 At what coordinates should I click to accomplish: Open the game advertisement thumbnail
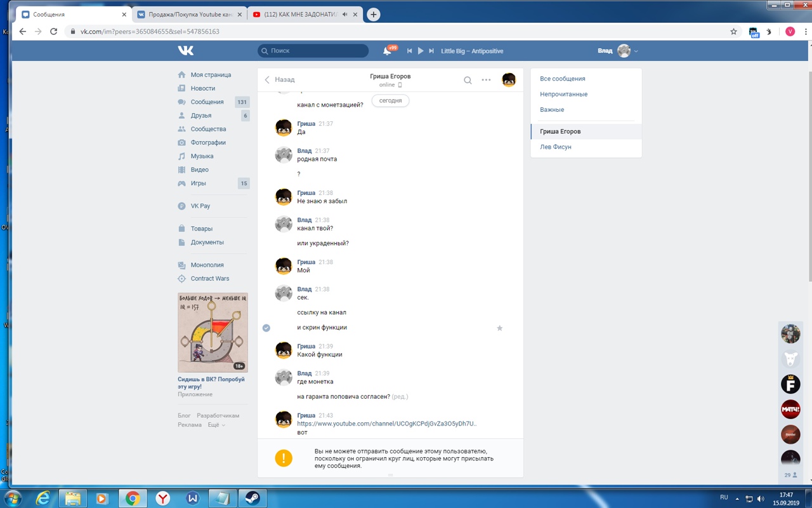point(213,332)
